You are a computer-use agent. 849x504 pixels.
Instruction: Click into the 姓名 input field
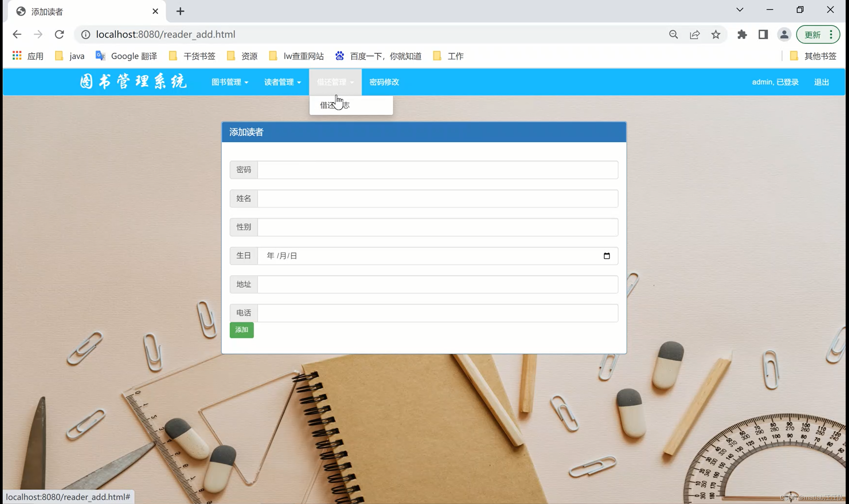point(437,198)
